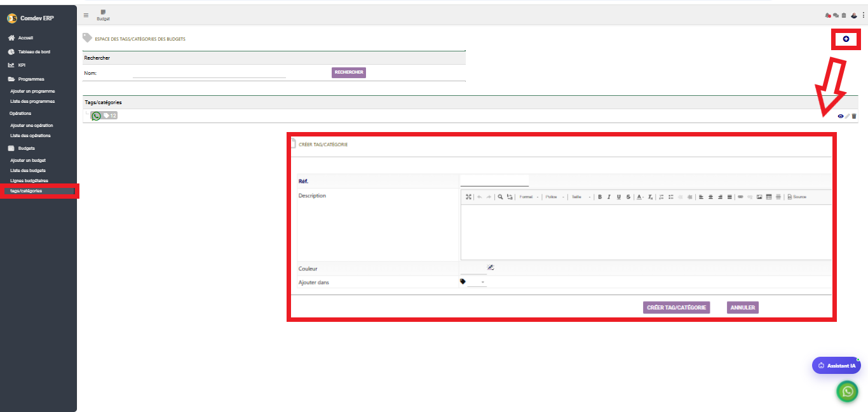
Task: Open the clipboard icon in top bar
Action: [844, 15]
